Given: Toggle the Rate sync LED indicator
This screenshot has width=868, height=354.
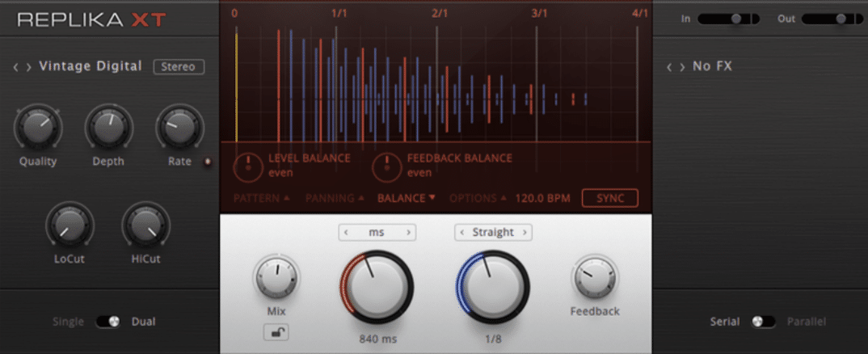Looking at the screenshot, I should [x=208, y=162].
